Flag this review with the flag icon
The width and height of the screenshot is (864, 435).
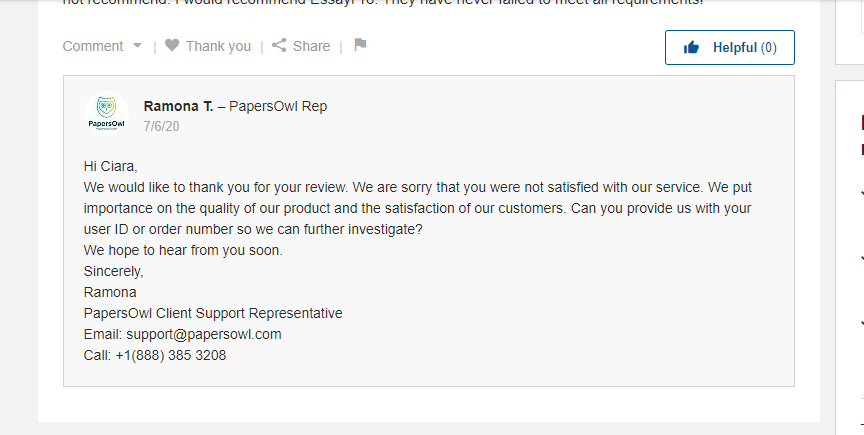click(x=360, y=45)
